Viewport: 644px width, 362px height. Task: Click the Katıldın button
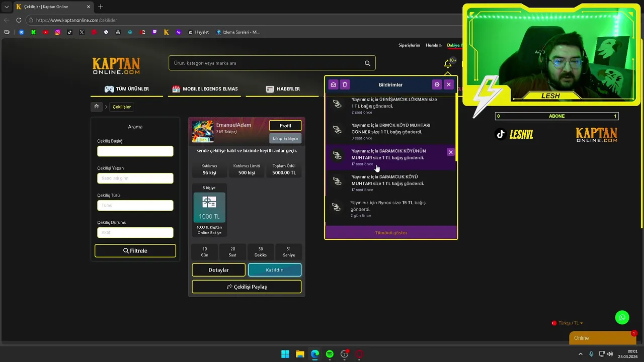275,270
